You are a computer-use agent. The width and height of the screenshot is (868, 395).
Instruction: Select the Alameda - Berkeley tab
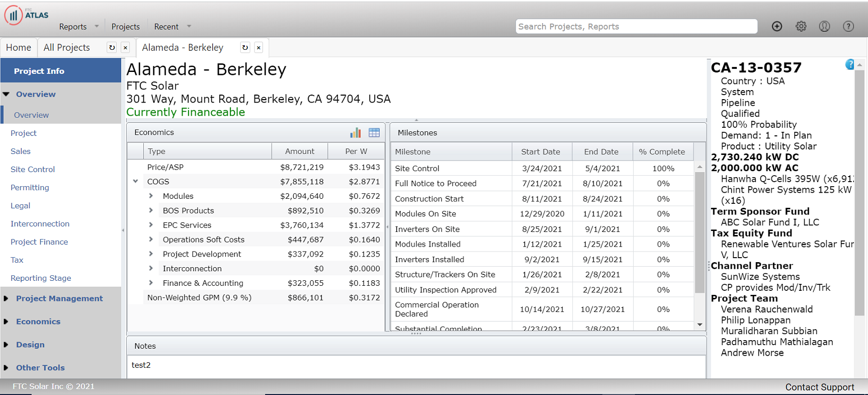pyautogui.click(x=183, y=47)
